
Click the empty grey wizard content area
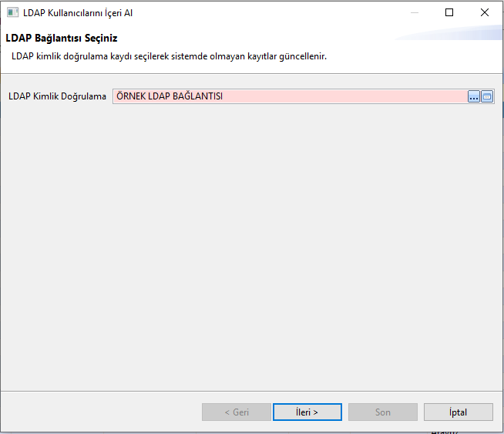click(251, 247)
